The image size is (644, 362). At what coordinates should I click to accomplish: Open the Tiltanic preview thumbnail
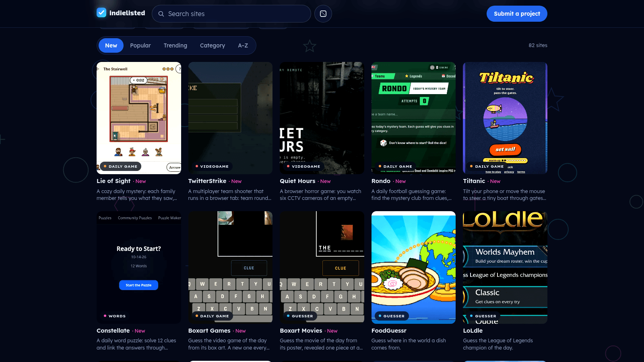505,118
